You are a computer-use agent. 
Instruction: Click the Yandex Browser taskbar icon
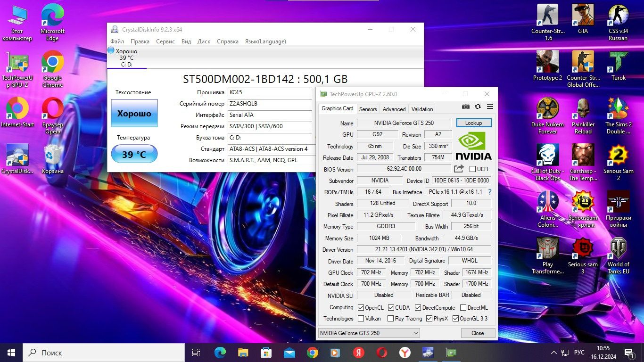405,352
